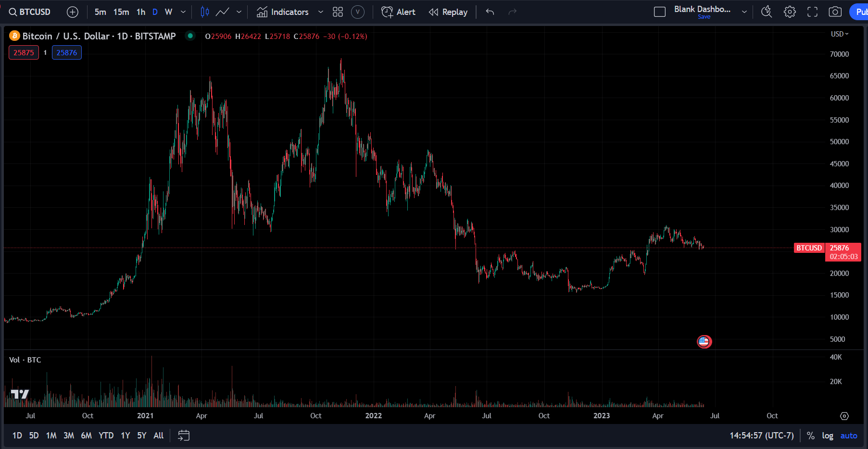Expand the timeframe interval dropdown
868x449 pixels.
coord(183,12)
